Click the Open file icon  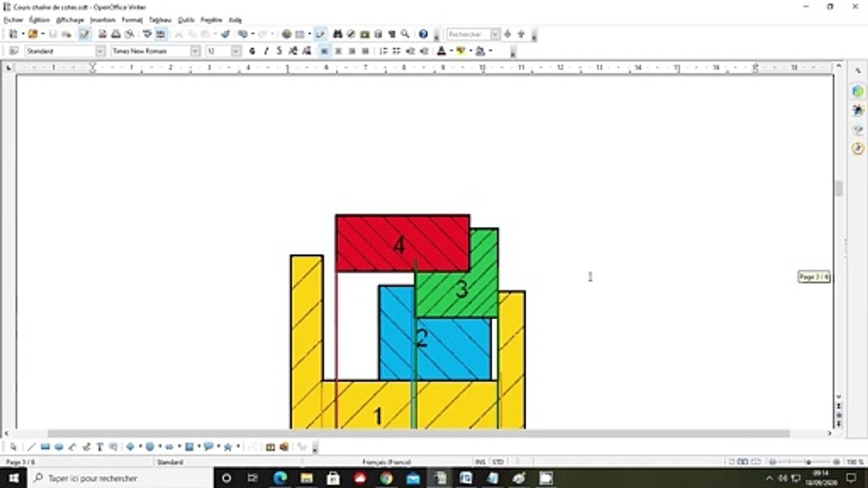[33, 34]
